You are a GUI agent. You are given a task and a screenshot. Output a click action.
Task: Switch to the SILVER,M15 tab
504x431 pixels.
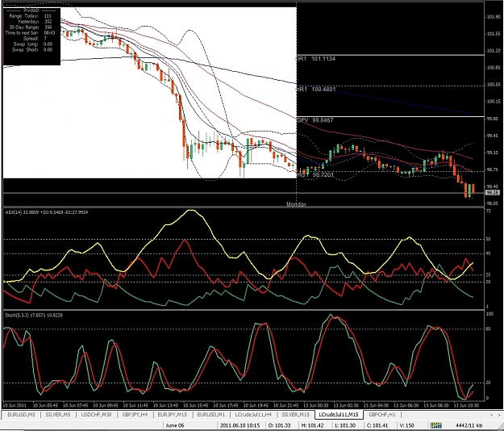[x=295, y=415]
